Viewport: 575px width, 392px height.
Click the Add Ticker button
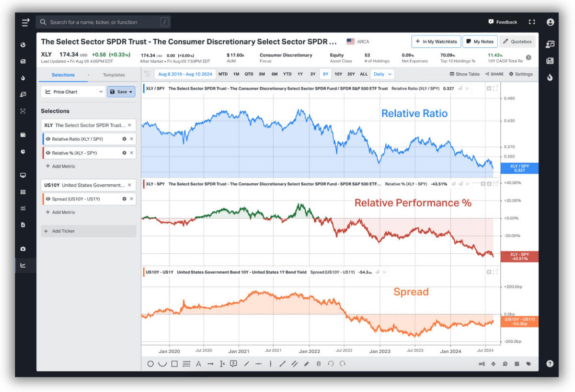coord(89,231)
